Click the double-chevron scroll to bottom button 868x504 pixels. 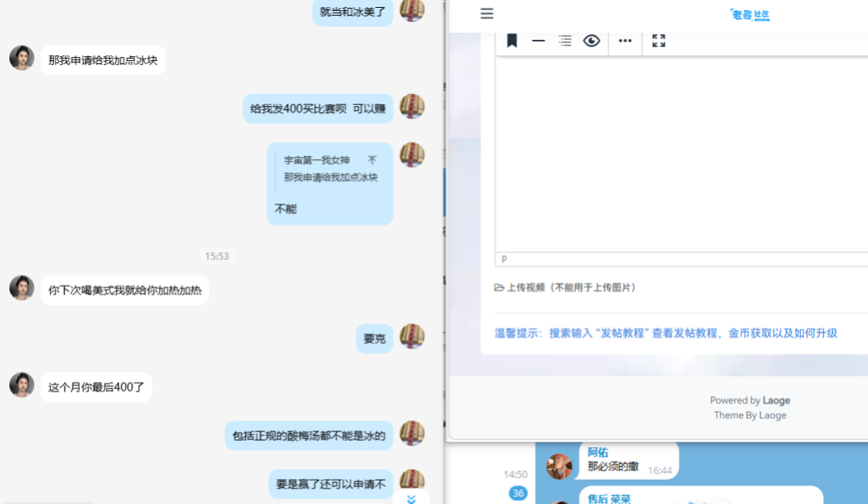click(411, 499)
